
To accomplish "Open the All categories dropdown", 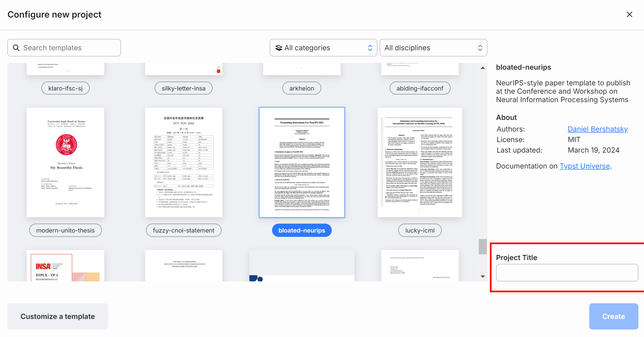I will click(323, 48).
